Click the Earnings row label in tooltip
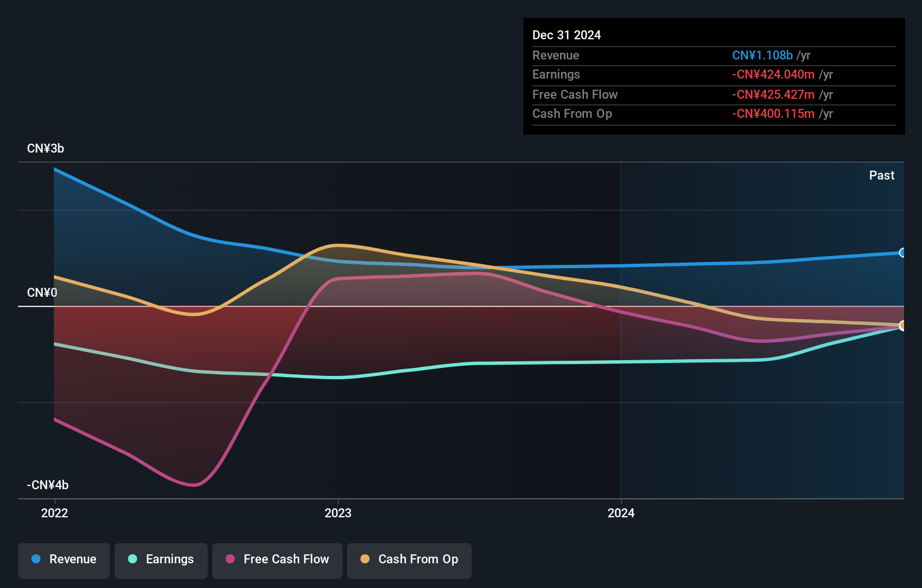922x588 pixels. tap(556, 74)
